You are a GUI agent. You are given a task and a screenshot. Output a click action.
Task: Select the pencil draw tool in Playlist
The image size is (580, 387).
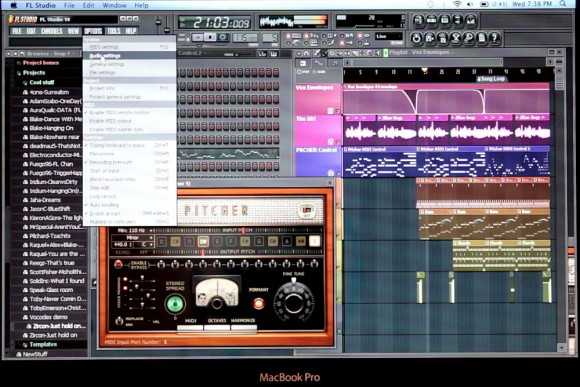[x=317, y=54]
